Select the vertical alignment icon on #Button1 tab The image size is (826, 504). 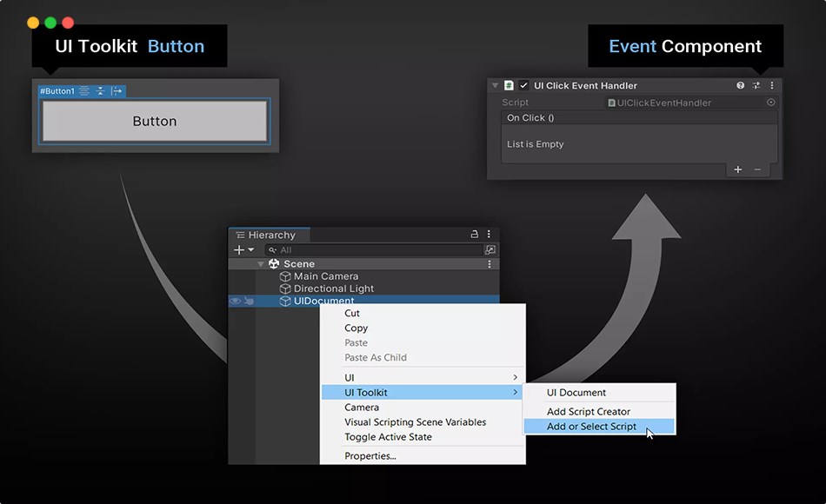pyautogui.click(x=100, y=91)
